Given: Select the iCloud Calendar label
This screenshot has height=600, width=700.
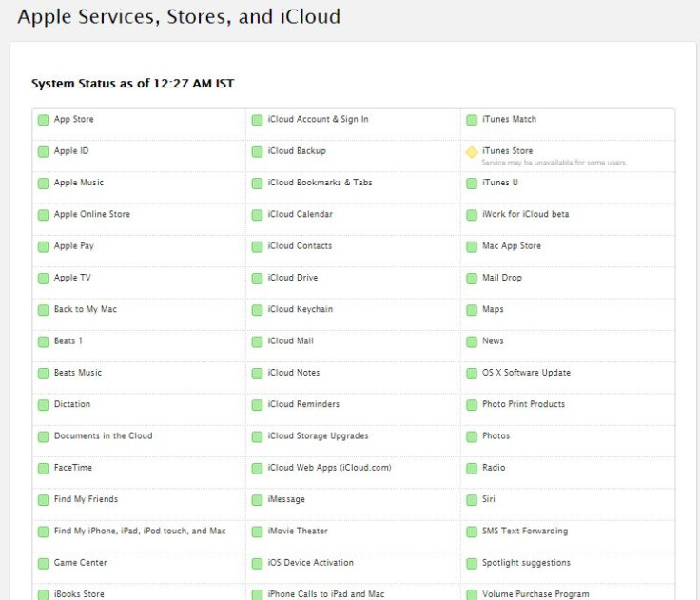Looking at the screenshot, I should click(x=300, y=214).
